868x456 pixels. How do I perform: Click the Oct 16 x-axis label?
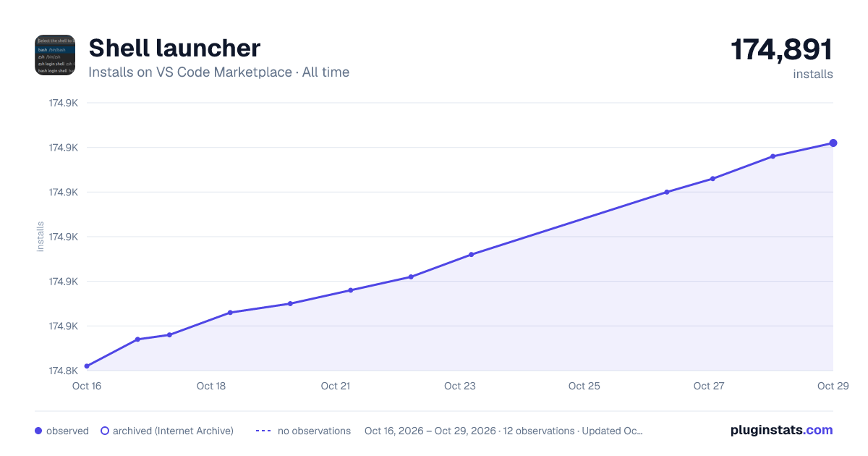point(87,386)
